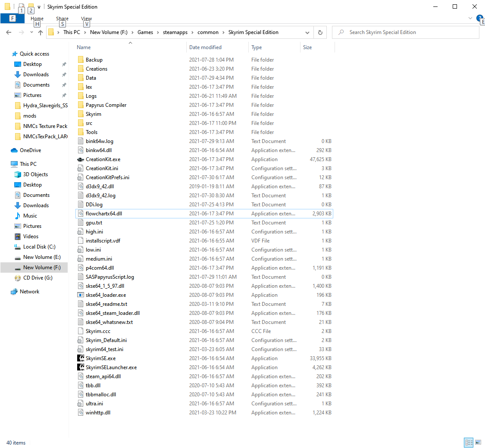Expand chevron after Games breadcrumb
The height and width of the screenshot is (448, 485).
158,32
